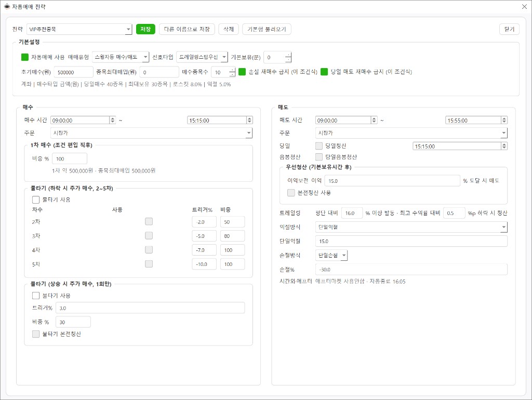Screen dimensions: 532x400
Task: Open 익절방식 단일익절 dropdown
Action: [x=411, y=227]
